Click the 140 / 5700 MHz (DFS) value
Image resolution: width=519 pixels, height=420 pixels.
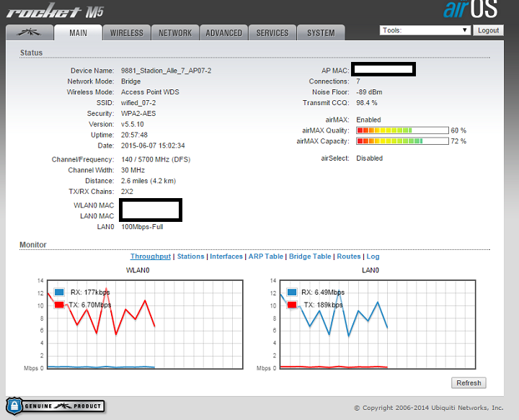(156, 159)
